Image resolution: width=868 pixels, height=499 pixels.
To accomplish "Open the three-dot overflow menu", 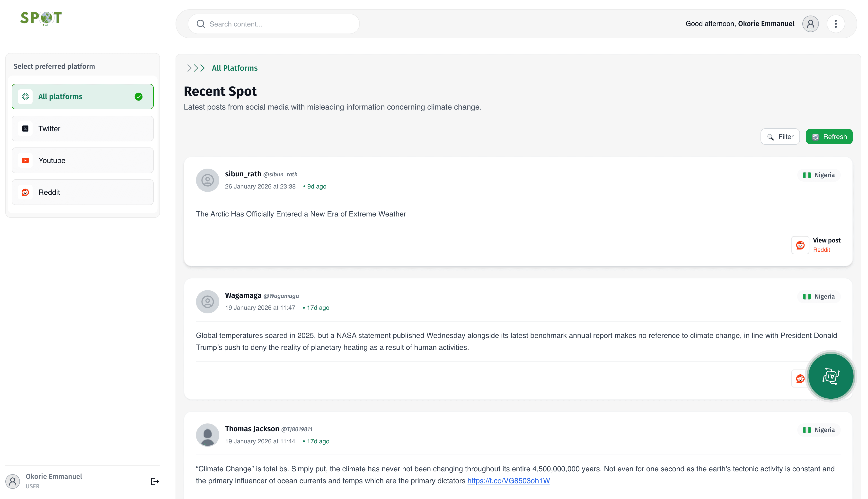I will tap(836, 24).
